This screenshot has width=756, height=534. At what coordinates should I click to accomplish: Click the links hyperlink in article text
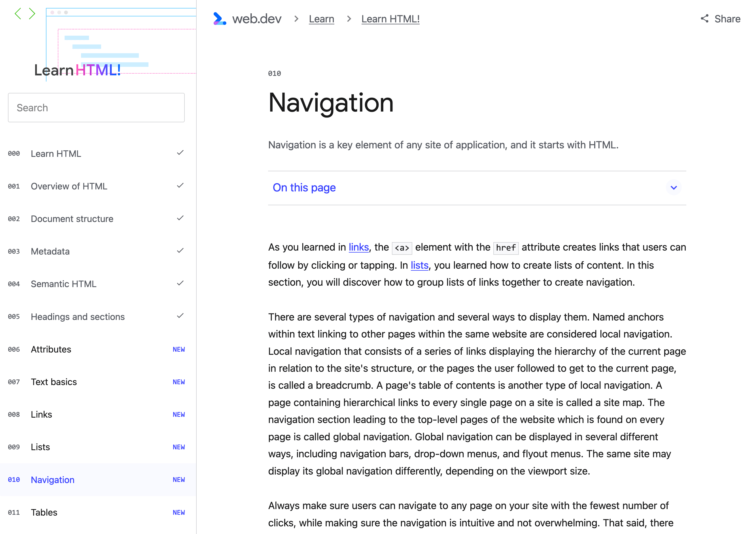click(x=359, y=247)
